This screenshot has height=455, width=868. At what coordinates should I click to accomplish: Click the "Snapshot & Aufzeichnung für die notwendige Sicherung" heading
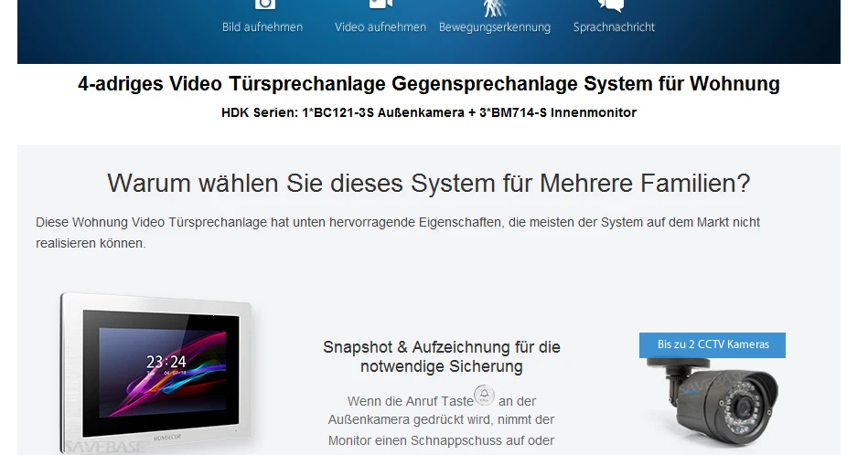coord(442,356)
